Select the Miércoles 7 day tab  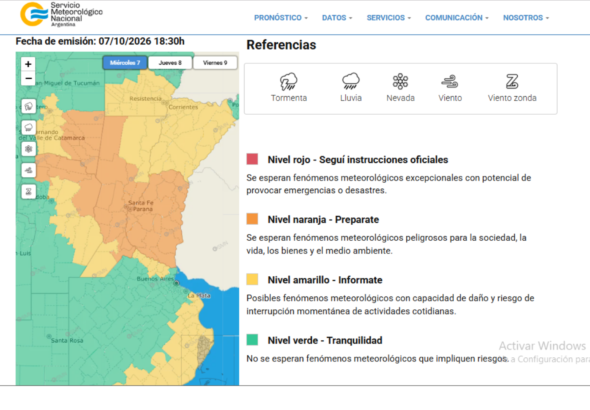click(125, 63)
